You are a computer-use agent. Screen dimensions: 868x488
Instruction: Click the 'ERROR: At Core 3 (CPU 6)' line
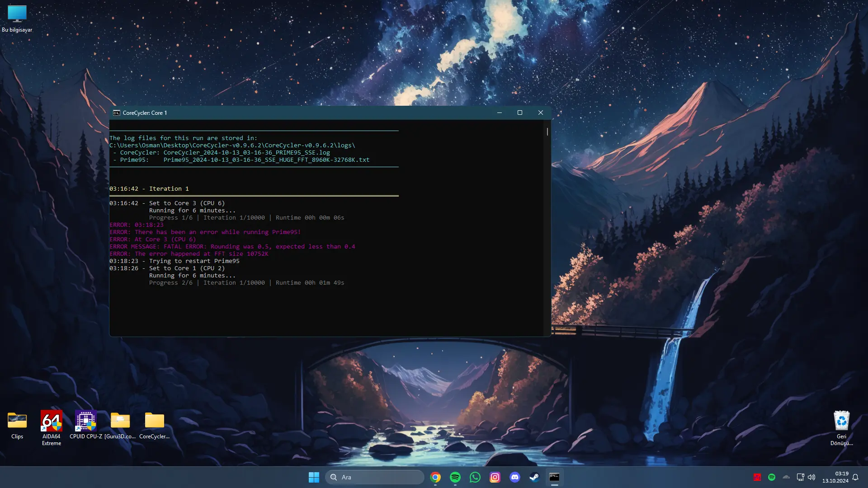[153, 239]
